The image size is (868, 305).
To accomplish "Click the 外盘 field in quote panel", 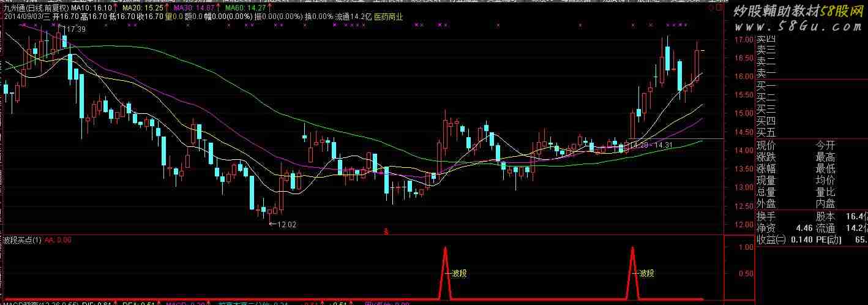I will click(x=766, y=204).
